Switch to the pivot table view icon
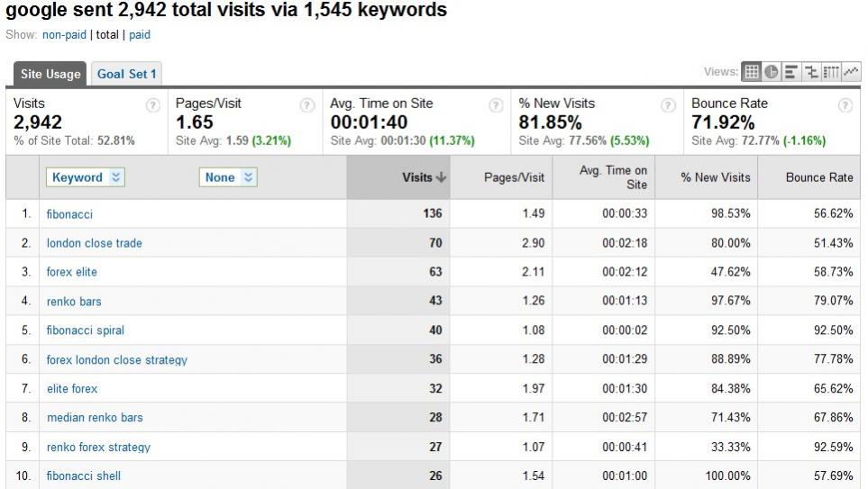The width and height of the screenshot is (868, 489). coord(830,71)
